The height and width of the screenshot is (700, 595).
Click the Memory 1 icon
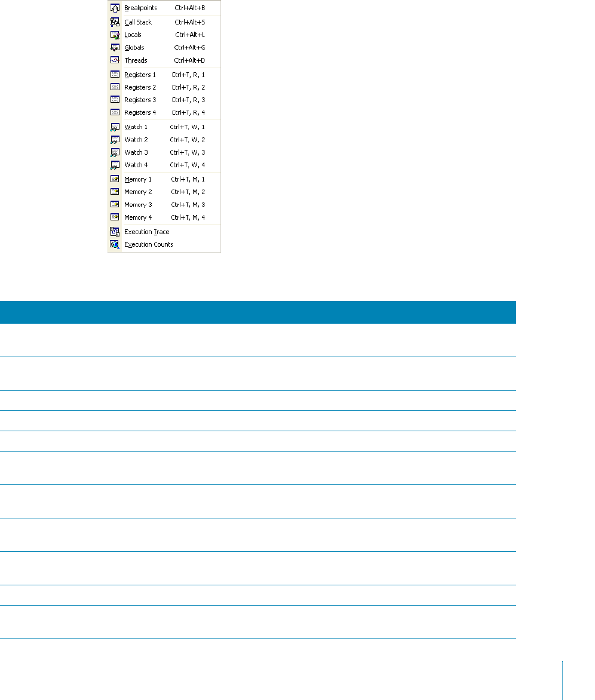tap(115, 179)
